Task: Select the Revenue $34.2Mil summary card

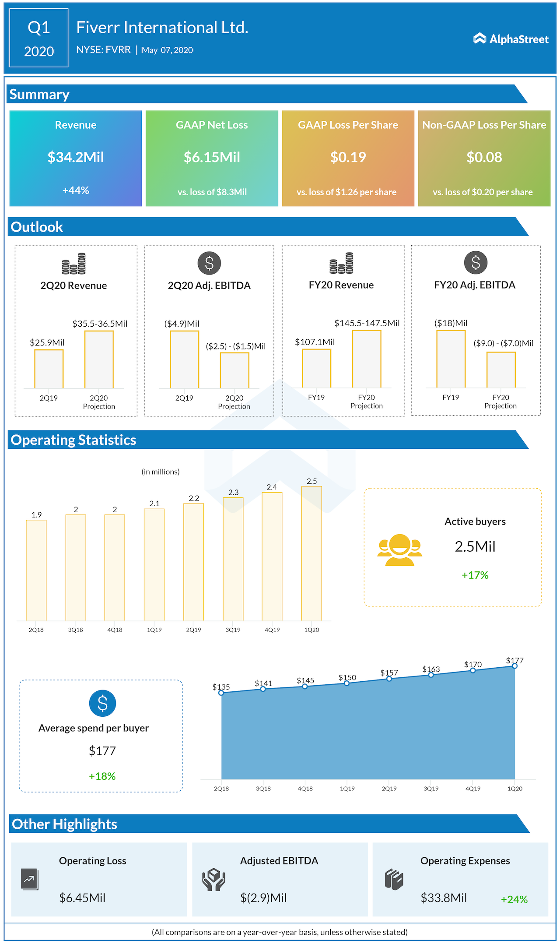Action: [76, 158]
